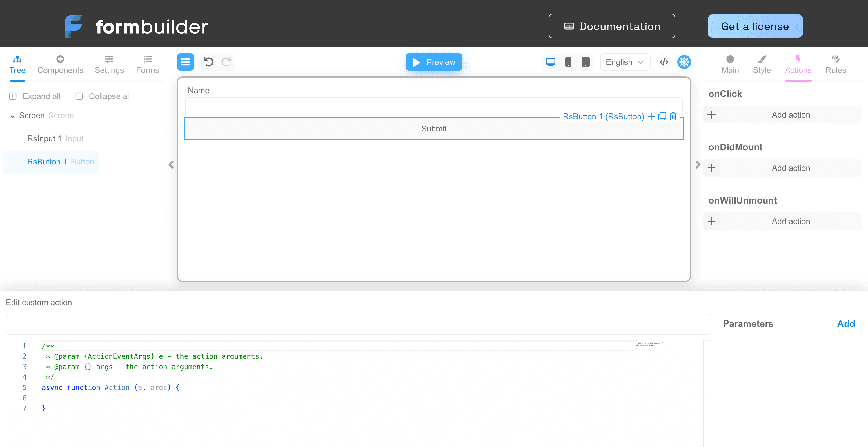The image size is (868, 447).
Task: Click Add next to Parameters
Action: [x=846, y=323]
